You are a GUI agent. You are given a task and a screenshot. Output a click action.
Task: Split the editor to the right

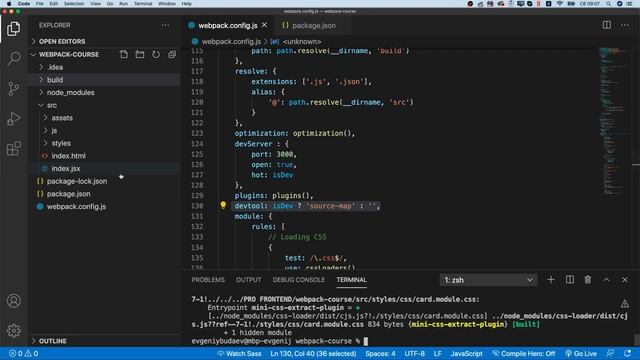pyautogui.click(x=607, y=25)
